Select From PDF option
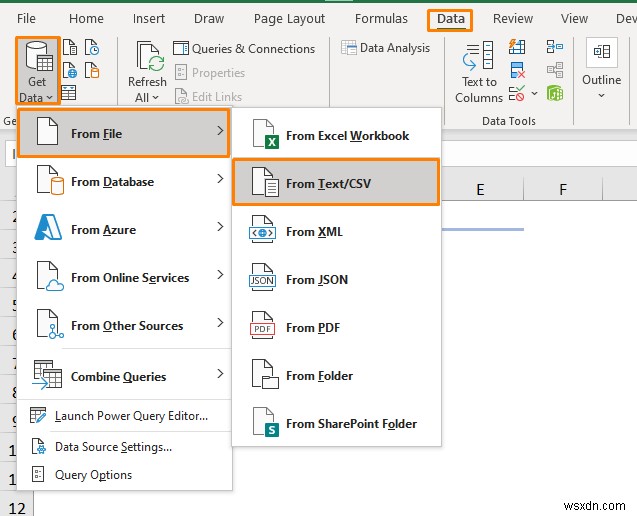Screen dimensions: 637x516 click(336, 327)
